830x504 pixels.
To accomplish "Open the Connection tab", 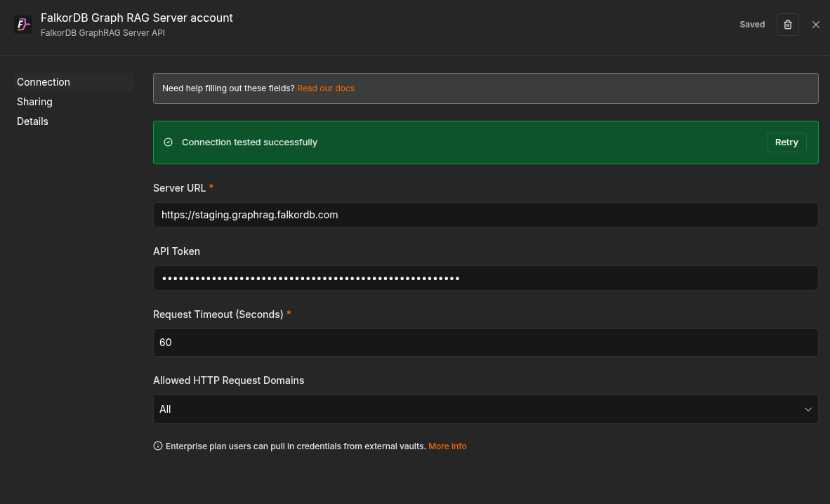I will pos(73,82).
